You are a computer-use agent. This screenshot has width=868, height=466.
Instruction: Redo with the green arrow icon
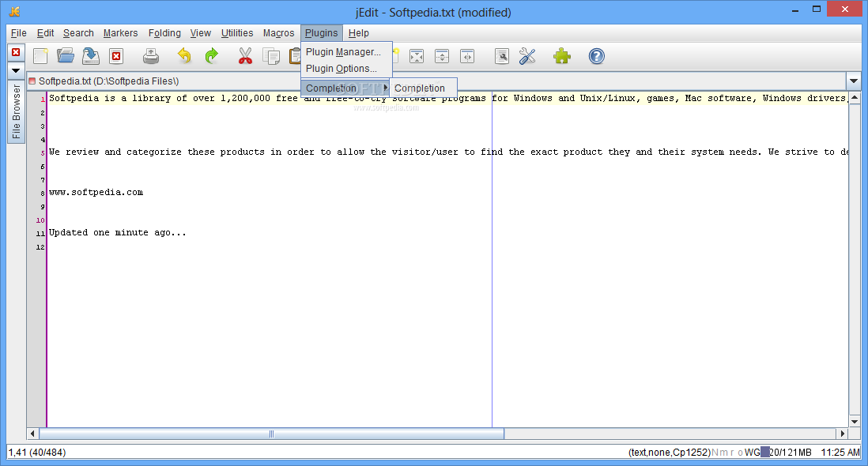(x=211, y=56)
